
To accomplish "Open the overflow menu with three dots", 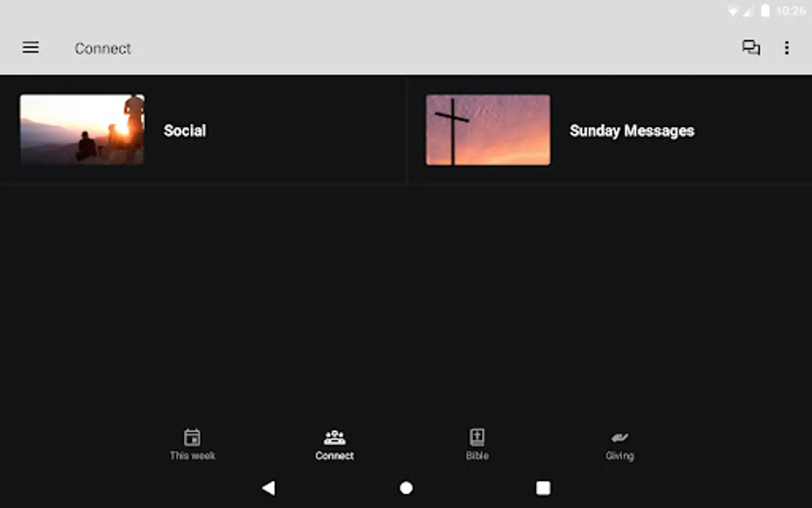I will (787, 48).
